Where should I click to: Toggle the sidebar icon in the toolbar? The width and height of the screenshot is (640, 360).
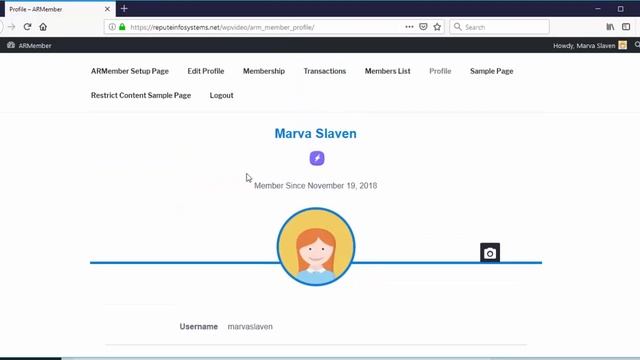point(626,27)
